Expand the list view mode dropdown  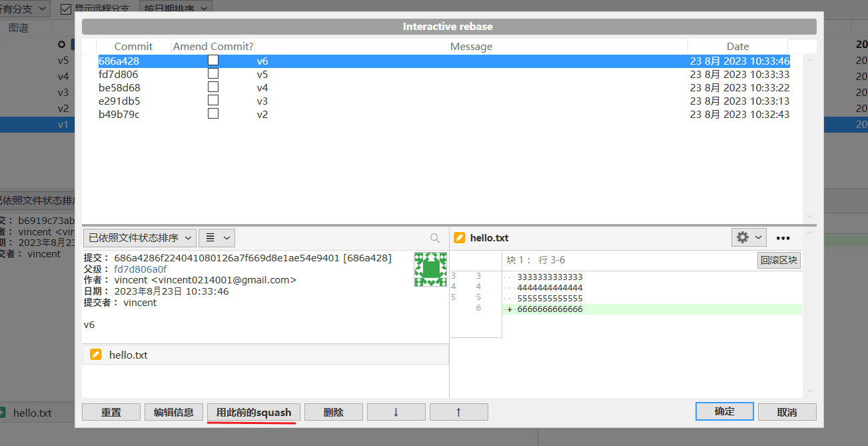(x=217, y=238)
